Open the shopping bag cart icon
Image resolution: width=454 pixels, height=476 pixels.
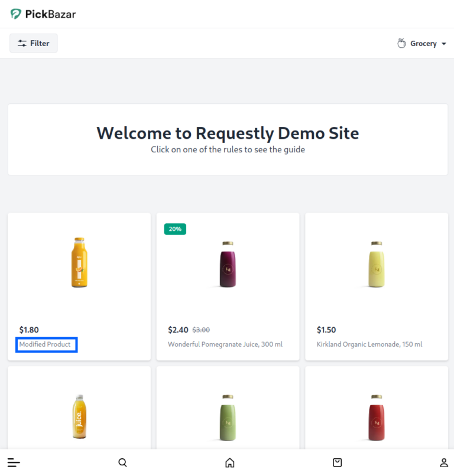coord(338,462)
